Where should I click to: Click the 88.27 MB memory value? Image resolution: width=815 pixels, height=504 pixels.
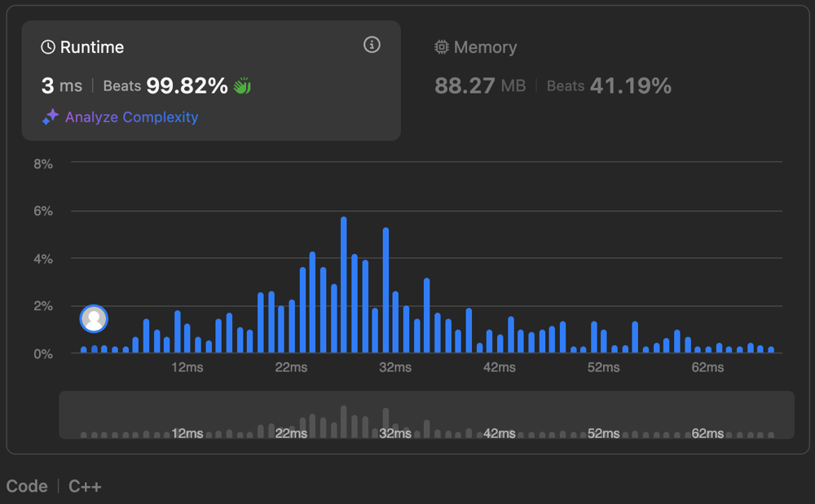[480, 85]
